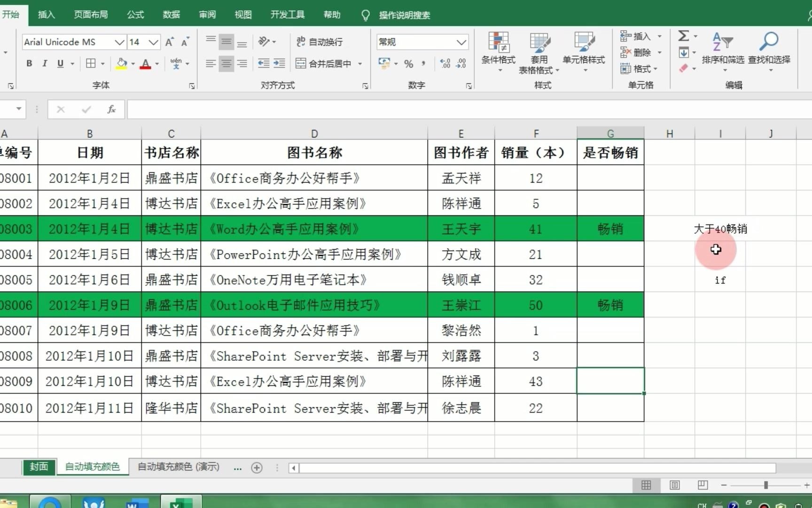Open Find and Select (查找和选择)
The height and width of the screenshot is (508, 812).
point(769,52)
